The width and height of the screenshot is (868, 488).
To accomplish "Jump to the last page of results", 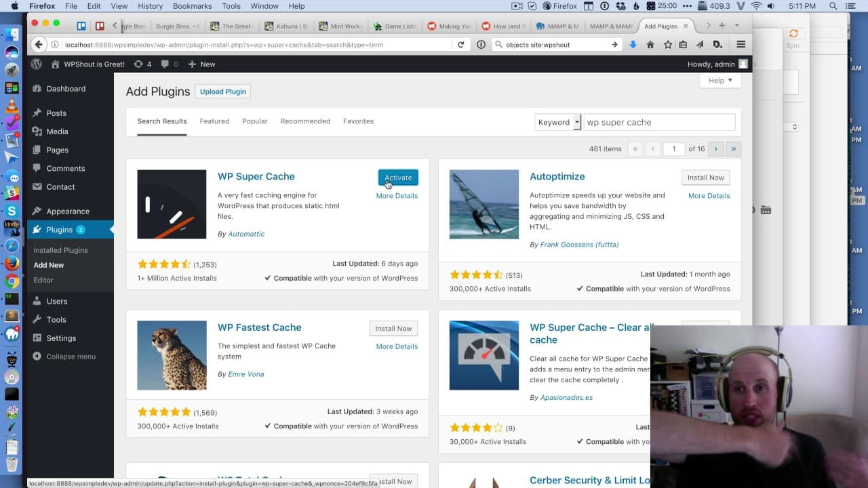I will pyautogui.click(x=733, y=148).
